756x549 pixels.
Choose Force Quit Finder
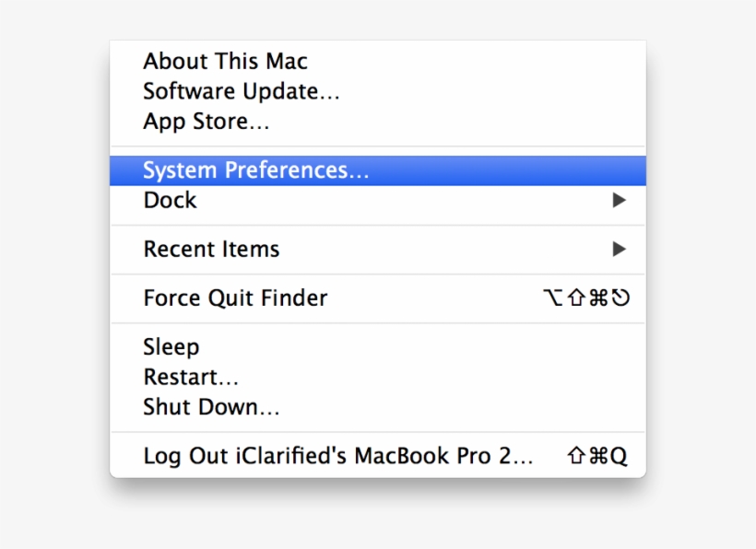pos(235,298)
